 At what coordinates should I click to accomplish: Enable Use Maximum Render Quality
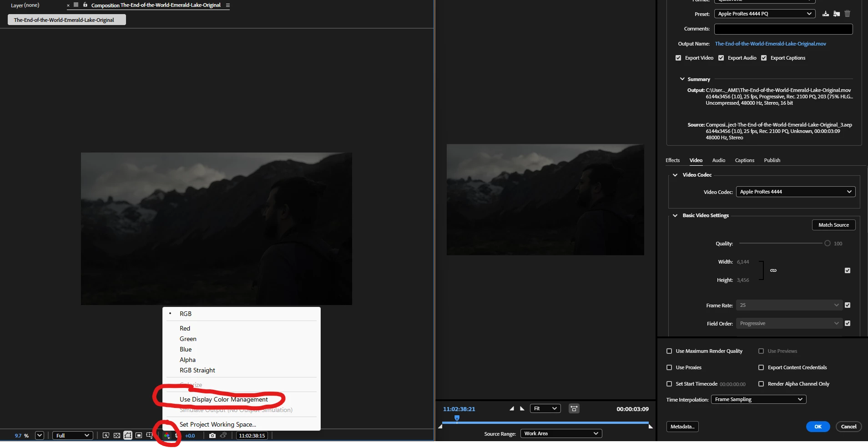tap(669, 351)
